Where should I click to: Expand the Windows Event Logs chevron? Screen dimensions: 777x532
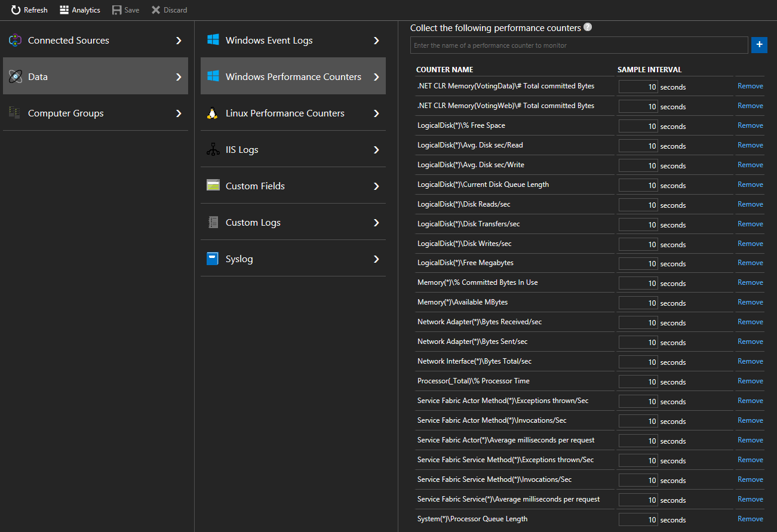pyautogui.click(x=376, y=41)
